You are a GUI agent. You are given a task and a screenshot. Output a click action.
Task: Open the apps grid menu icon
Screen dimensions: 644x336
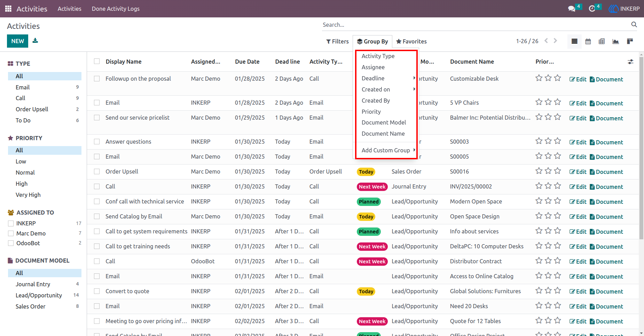[8, 9]
